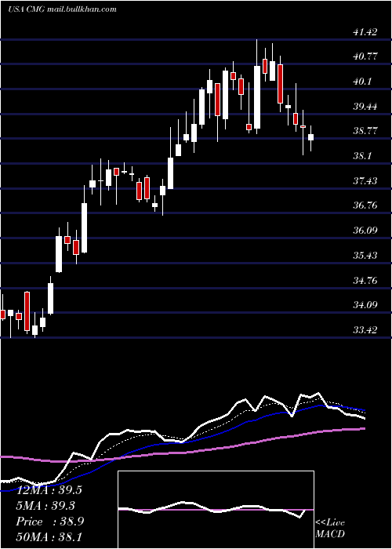Image resolution: width=392 pixels, height=549 pixels.
Task: Click the 33.42 price axis label
Action: pos(365,330)
